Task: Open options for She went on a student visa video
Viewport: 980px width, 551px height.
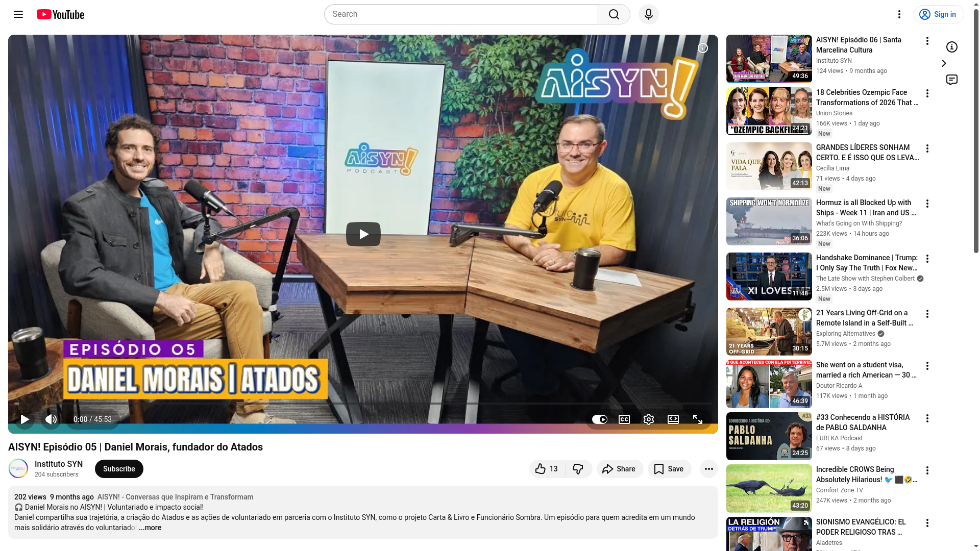Action: point(927,366)
